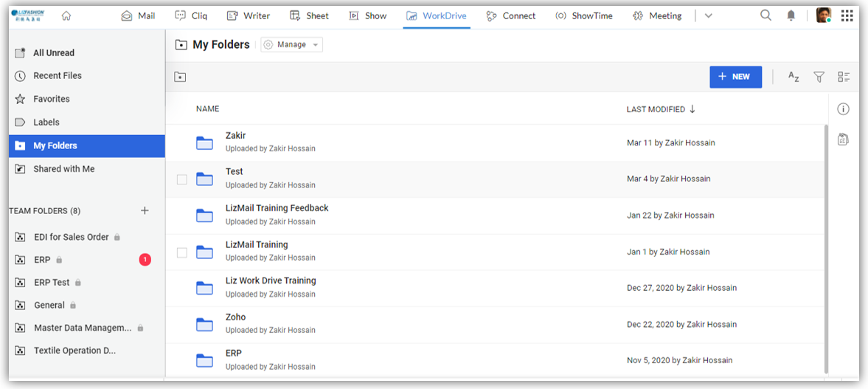Screen dimensions: 868x389
Task: Open the filter funnel icon
Action: (x=819, y=77)
